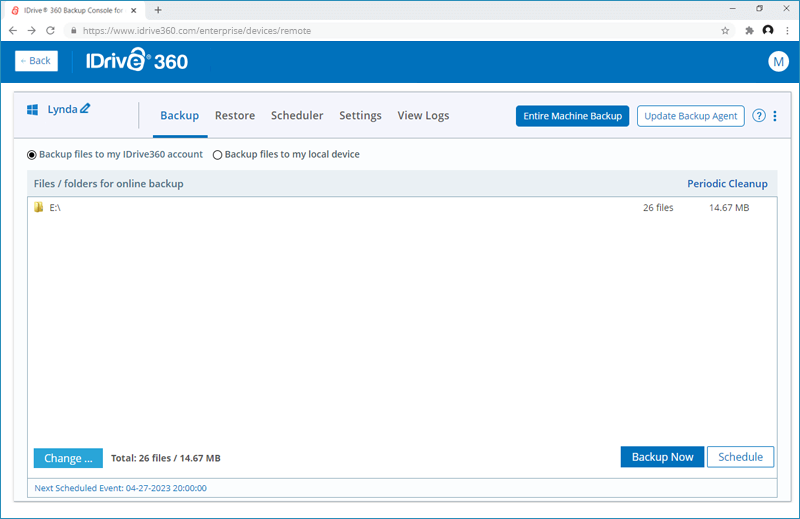Click Files / folders for online backup heading
Viewport: 800px width, 519px height.
pyautogui.click(x=109, y=184)
